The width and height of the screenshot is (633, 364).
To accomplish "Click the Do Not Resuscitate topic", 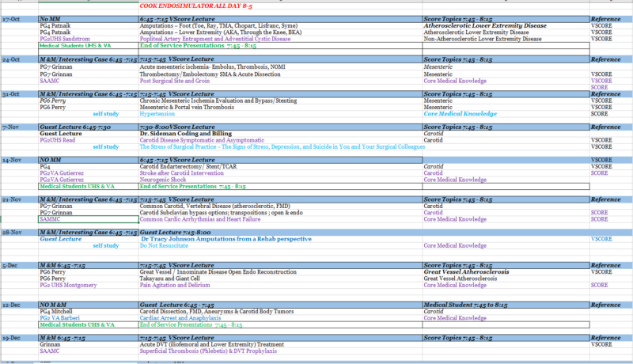I will [x=161, y=245].
